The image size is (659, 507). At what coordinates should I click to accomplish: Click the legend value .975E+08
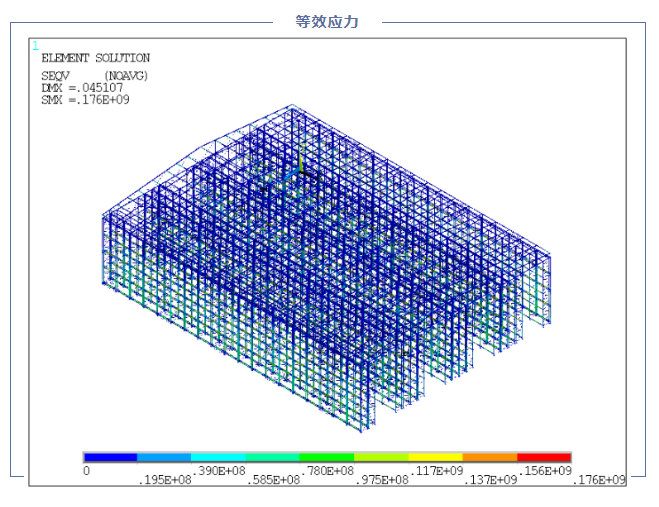click(382, 480)
